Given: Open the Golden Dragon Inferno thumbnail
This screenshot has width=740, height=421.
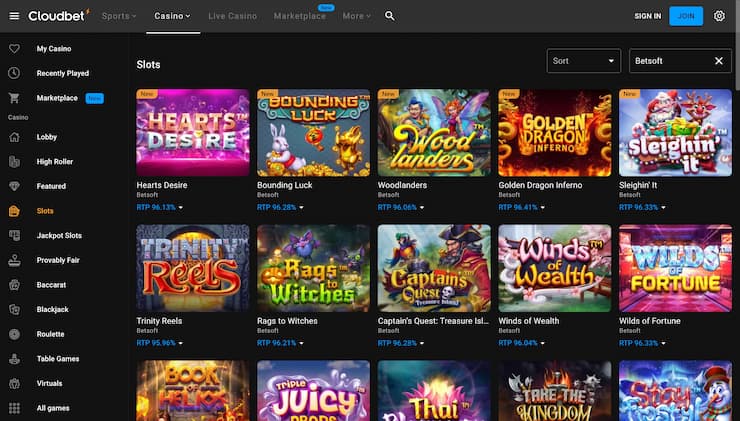Looking at the screenshot, I should (x=555, y=133).
